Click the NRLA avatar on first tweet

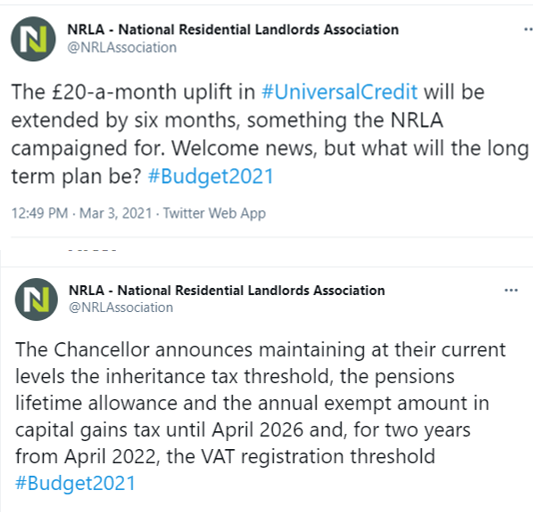coord(33,39)
